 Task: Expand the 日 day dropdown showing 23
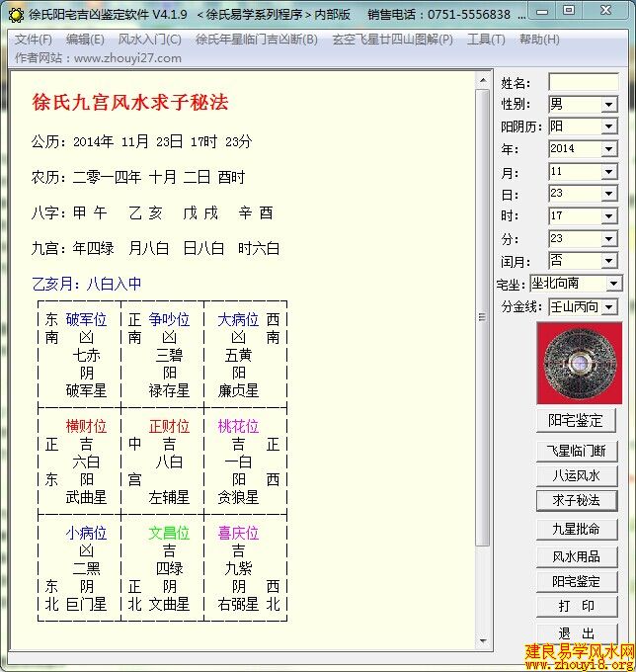(608, 194)
